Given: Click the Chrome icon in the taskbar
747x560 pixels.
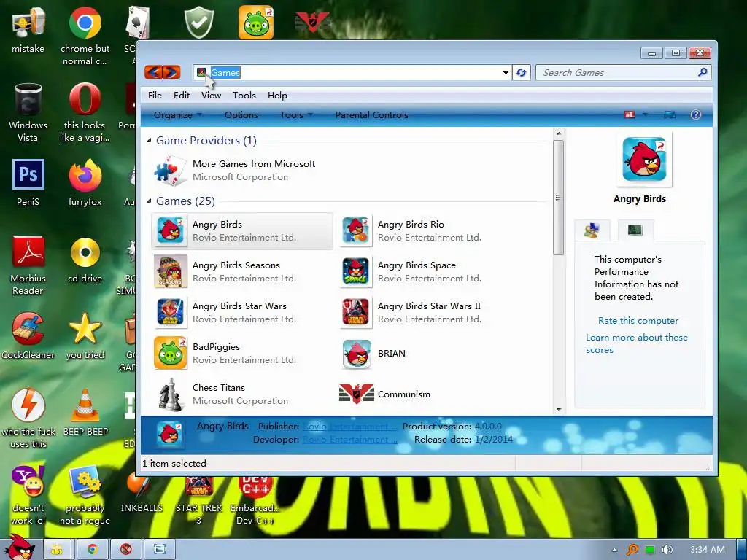Looking at the screenshot, I should (92, 550).
